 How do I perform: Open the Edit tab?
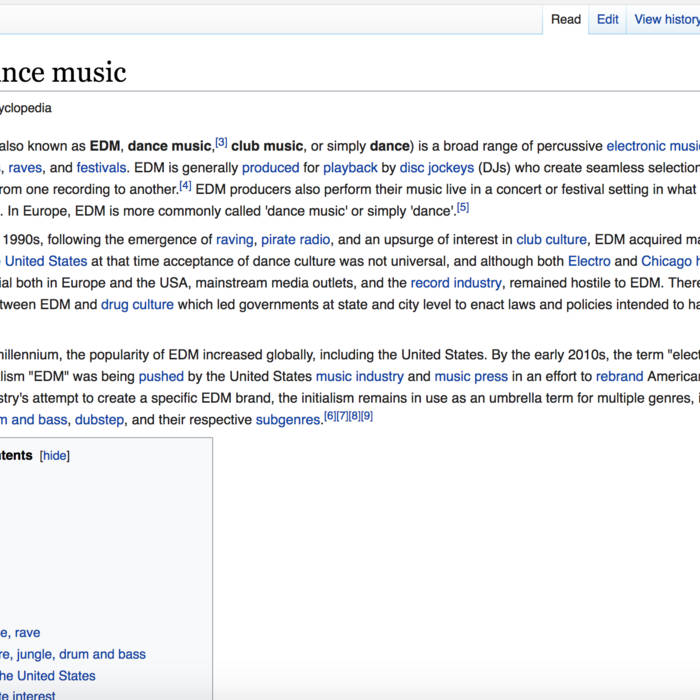pos(608,19)
